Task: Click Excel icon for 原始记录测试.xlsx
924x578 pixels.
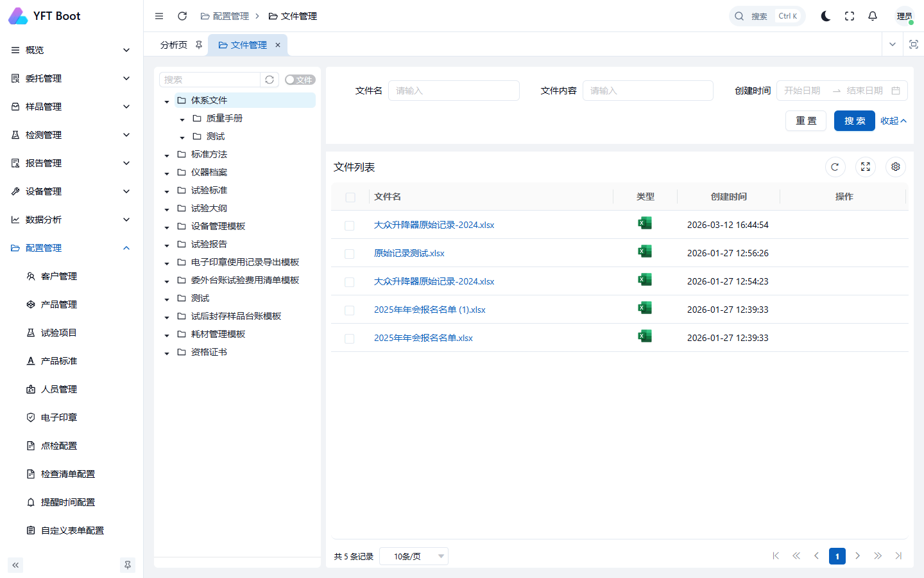Action: coord(645,251)
